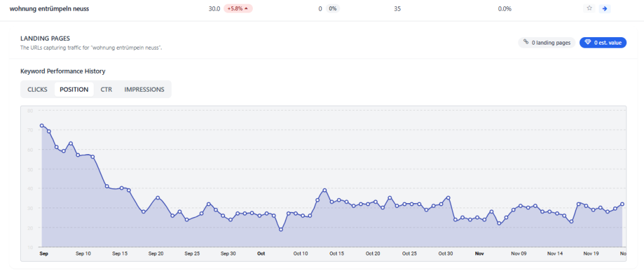Open the CTR tab

[x=106, y=89]
